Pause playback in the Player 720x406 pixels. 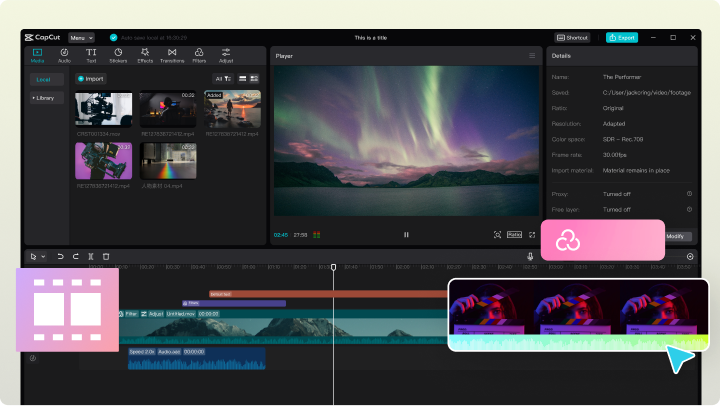[406, 235]
